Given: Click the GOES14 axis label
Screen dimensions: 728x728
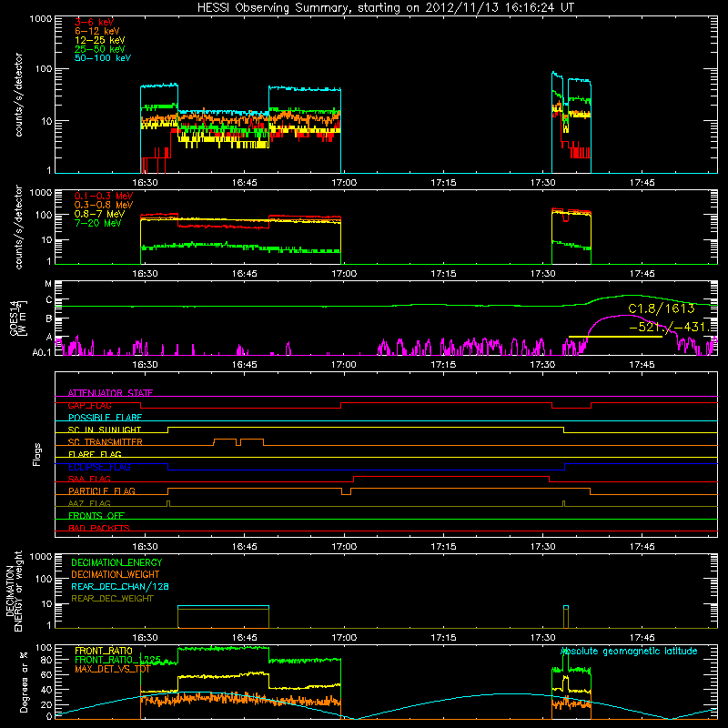Looking at the screenshot, I should click(x=16, y=318).
